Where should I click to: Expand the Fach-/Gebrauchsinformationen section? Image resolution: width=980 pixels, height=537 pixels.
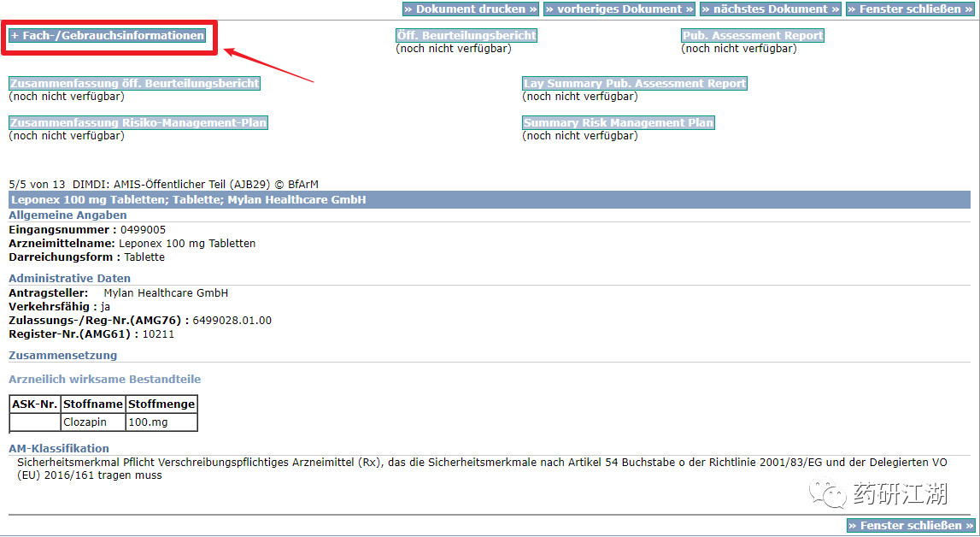pyautogui.click(x=108, y=36)
